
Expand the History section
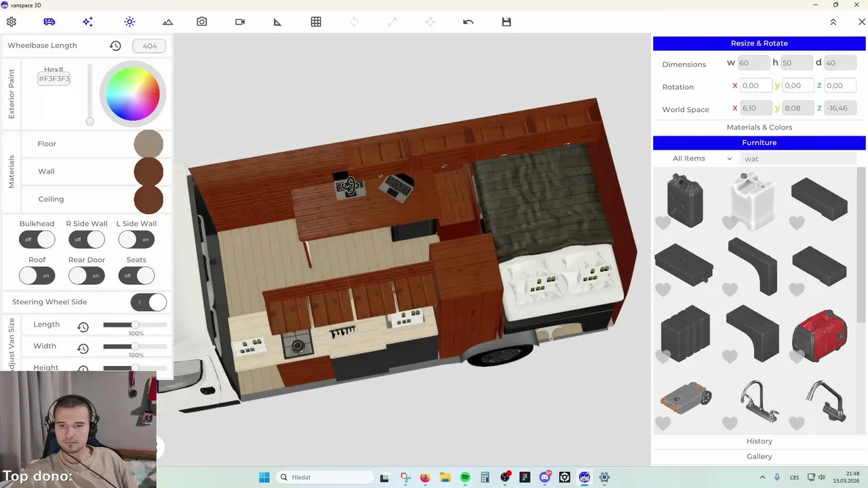(x=759, y=441)
